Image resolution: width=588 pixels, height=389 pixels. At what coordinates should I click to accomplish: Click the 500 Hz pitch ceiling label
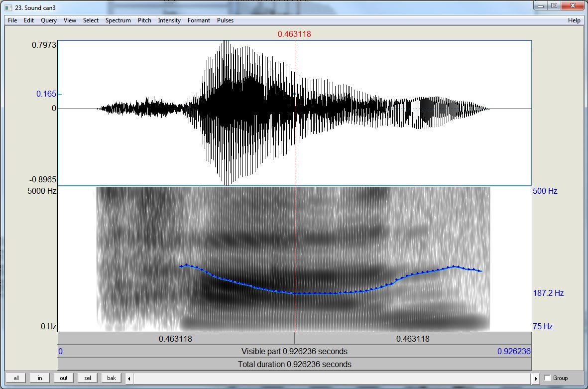[545, 191]
